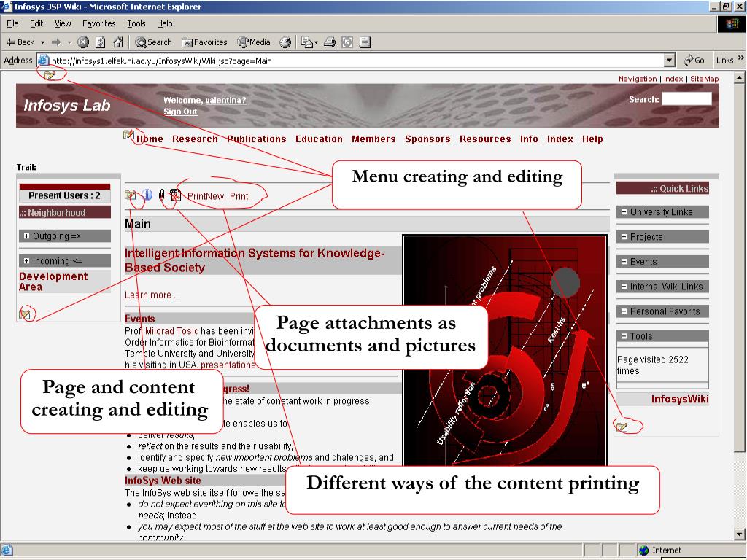
Task: Expand the address bar dropdown list
Action: (x=670, y=61)
